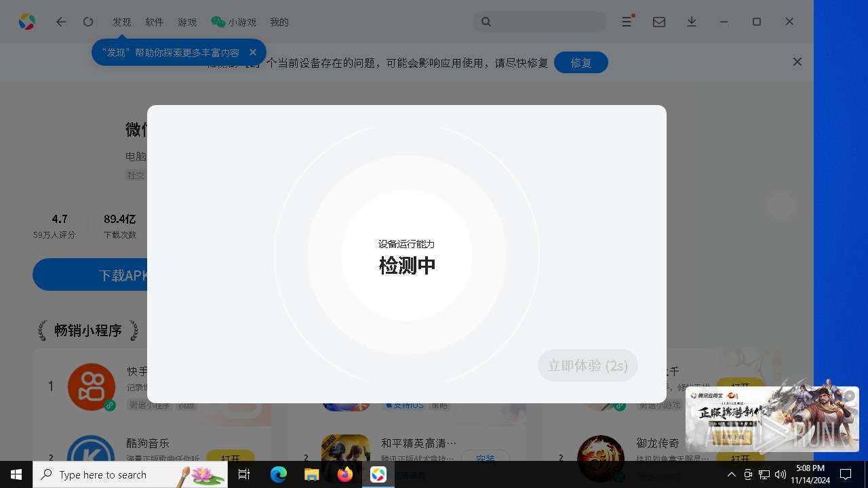Open the 小游戏 tab

[x=234, y=22]
